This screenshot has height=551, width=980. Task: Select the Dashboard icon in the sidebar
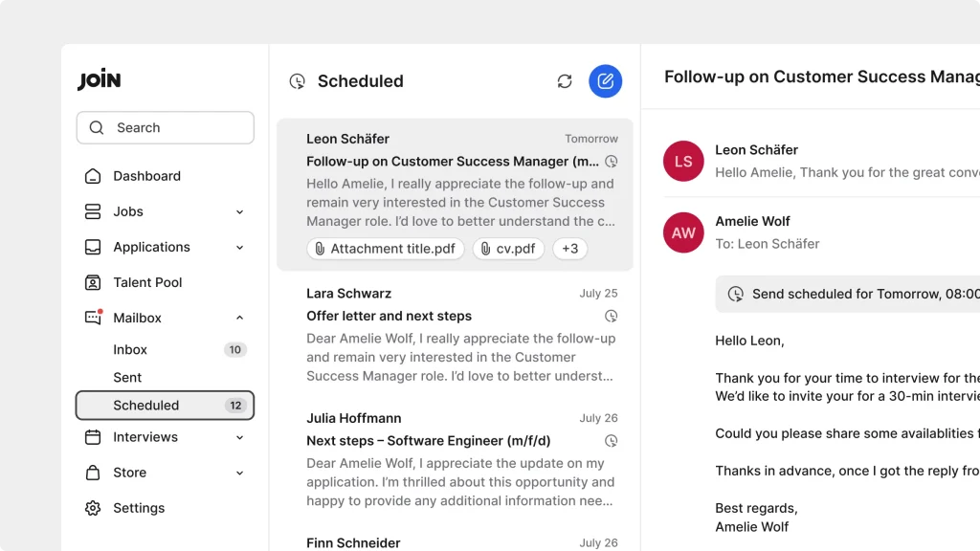pyautogui.click(x=92, y=176)
